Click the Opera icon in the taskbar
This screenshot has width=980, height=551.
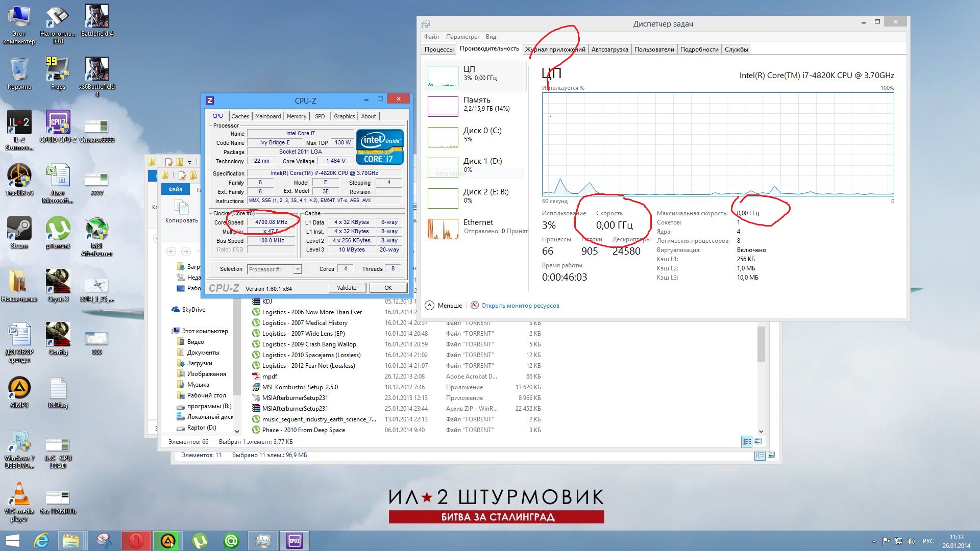(x=136, y=541)
